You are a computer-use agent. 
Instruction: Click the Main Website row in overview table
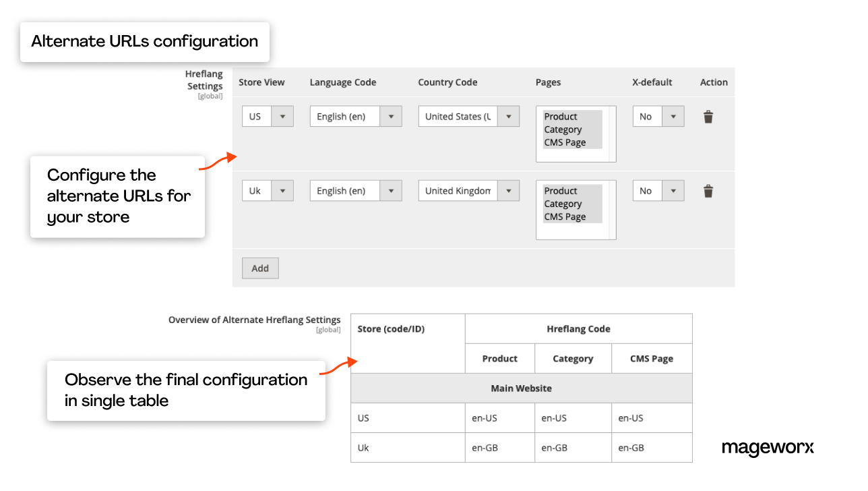pos(521,388)
